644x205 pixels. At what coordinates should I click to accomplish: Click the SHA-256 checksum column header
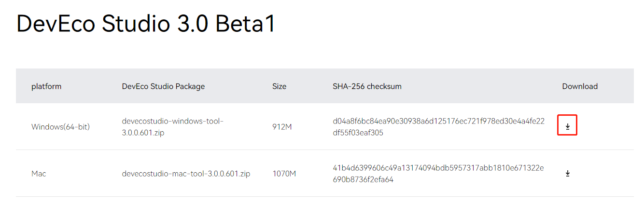tap(367, 86)
